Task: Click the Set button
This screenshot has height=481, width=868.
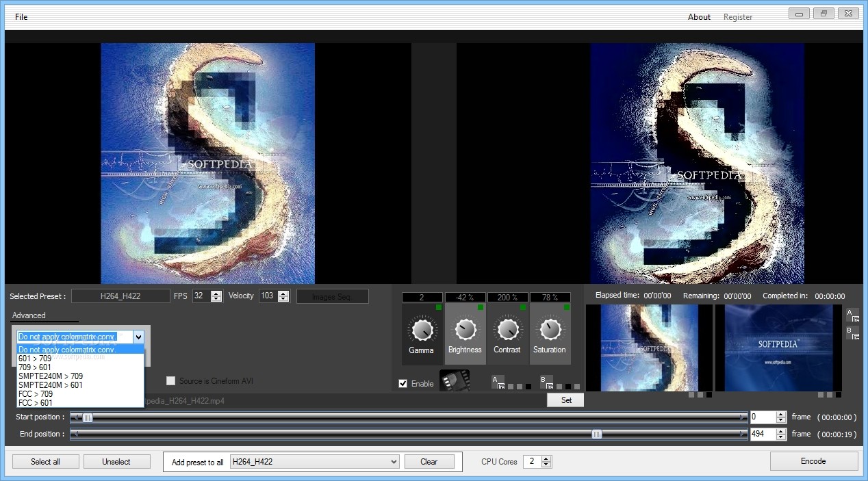Action: (566, 400)
